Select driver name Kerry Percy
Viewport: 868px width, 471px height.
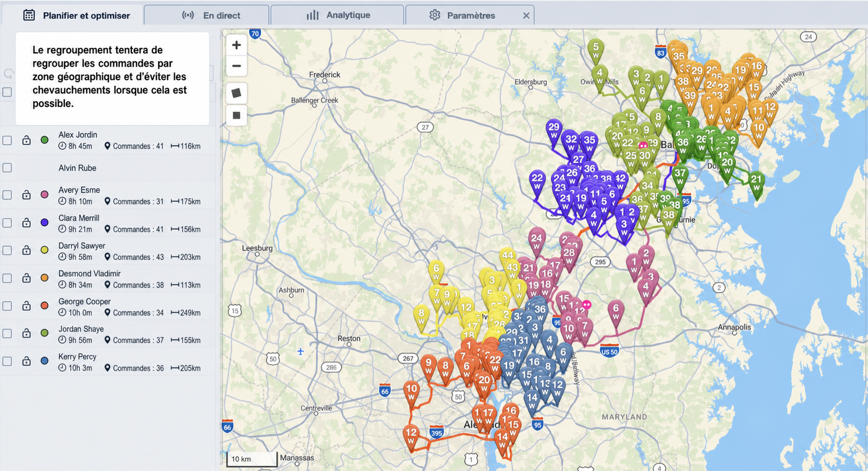77,357
